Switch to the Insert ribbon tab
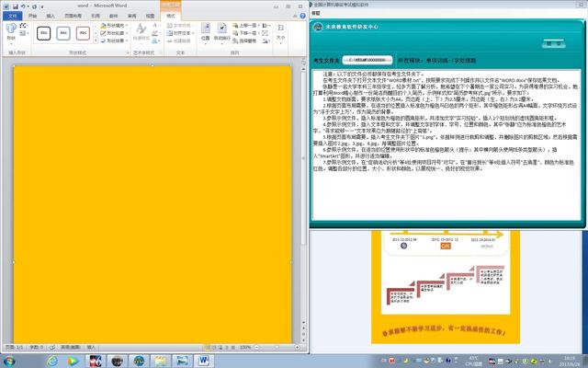588x368 pixels. (51, 16)
